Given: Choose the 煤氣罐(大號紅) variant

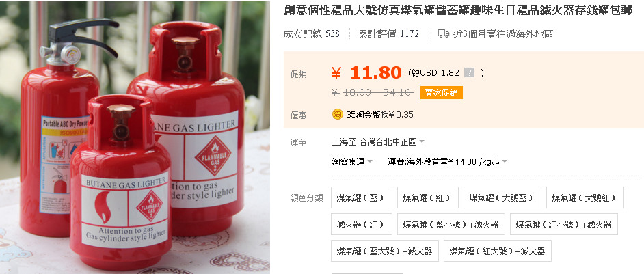Looking at the screenshot, I should tap(585, 197).
